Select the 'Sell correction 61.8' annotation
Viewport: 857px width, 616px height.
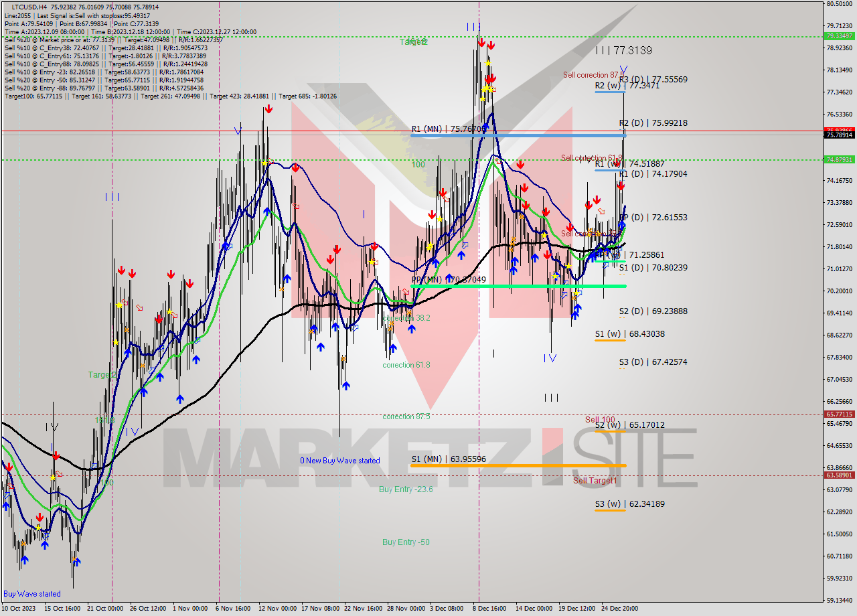coord(592,158)
